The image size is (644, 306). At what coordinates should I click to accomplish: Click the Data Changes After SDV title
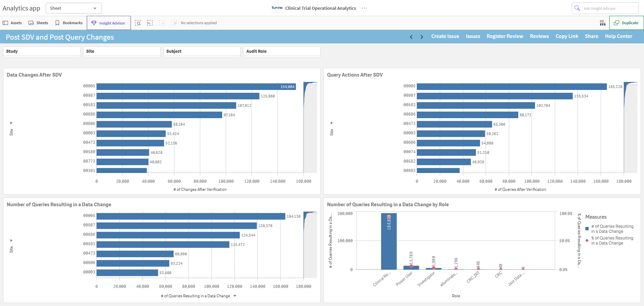(34, 75)
